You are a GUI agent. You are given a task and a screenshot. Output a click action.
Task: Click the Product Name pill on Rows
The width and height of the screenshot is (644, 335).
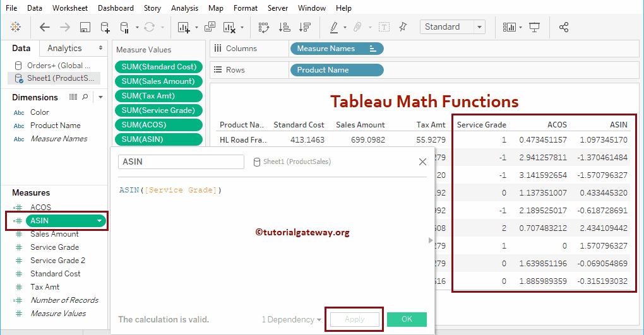(x=337, y=70)
